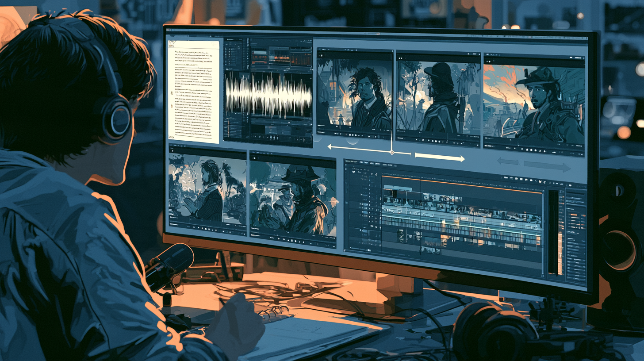Image resolution: width=644 pixels, height=361 pixels.
Task: Click the timeline track header column
Action: 364,210
